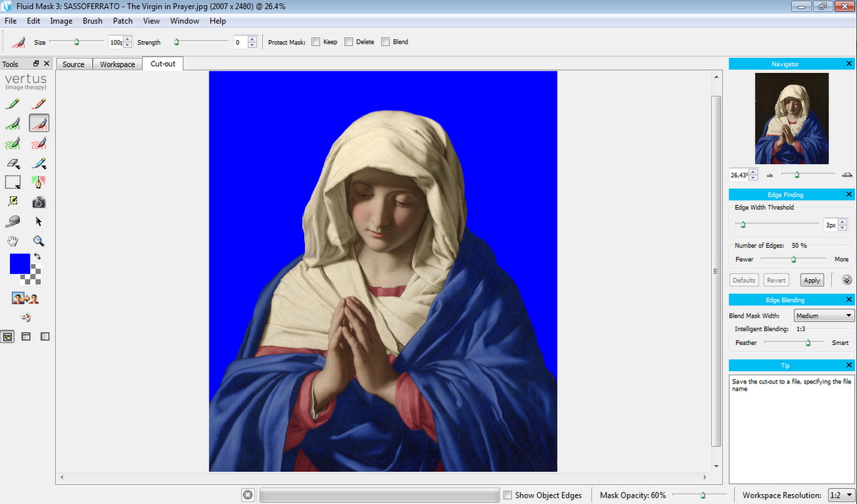Click the brush Strength slider handle
This screenshot has width=857, height=504.
pos(176,42)
